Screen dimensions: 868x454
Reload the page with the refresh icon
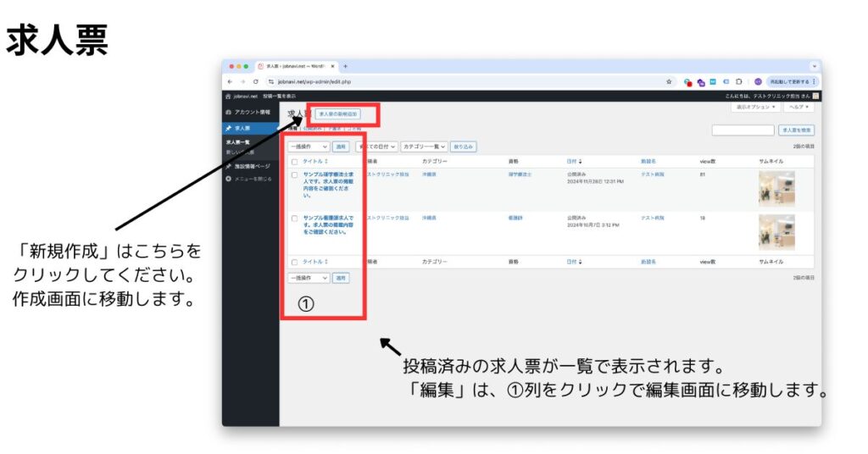(x=255, y=81)
